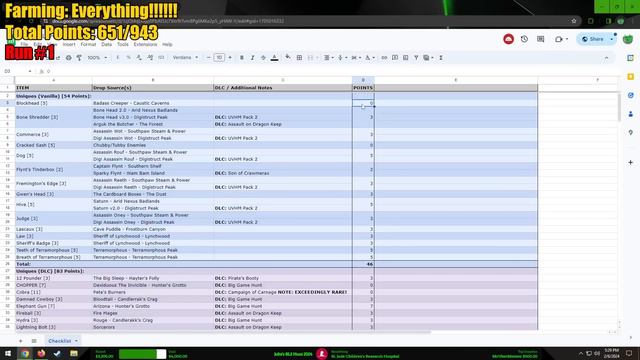Open text wrapping dropdown

tap(356, 58)
